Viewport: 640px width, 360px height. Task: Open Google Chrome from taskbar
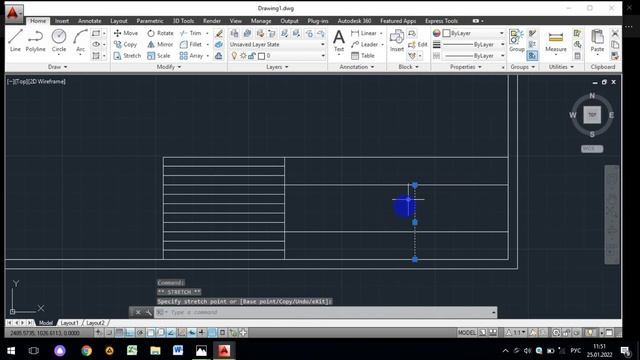(x=86, y=351)
